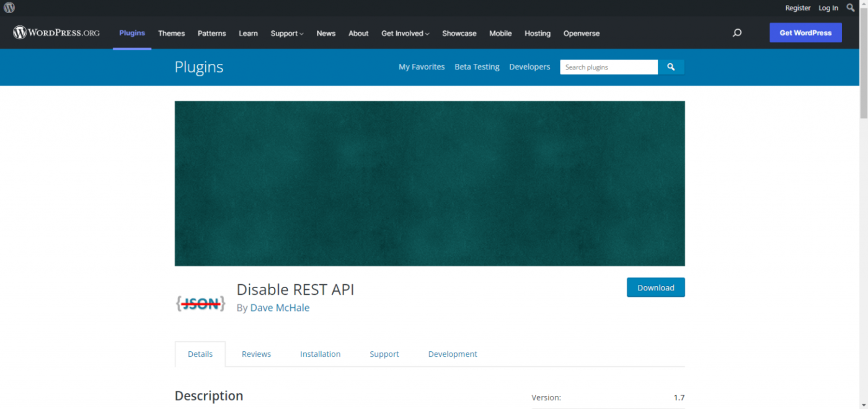
Task: Click the Disable REST API title
Action: coord(295,289)
